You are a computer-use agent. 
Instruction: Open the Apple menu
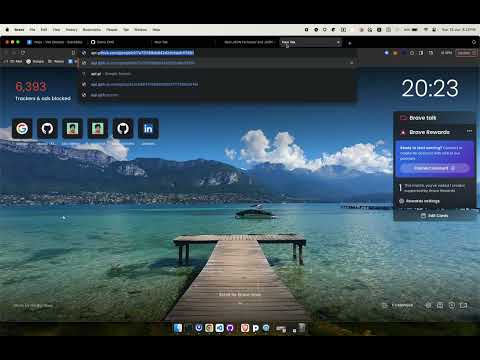7,30
